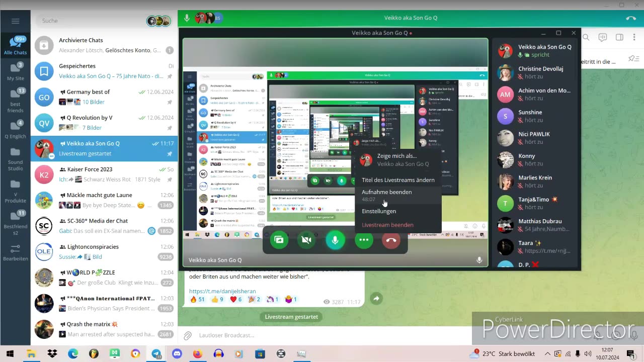Open Bearbeiten folder settings
The image size is (644, 362).
click(x=15, y=252)
